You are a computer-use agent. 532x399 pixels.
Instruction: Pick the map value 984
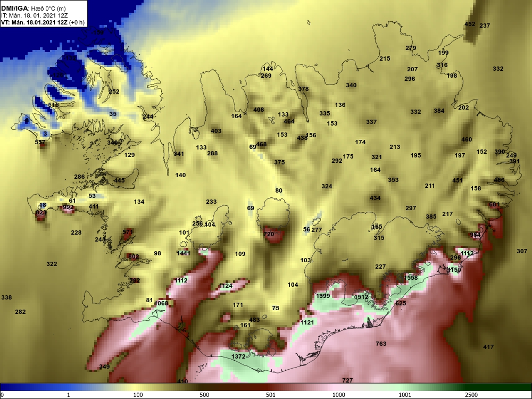pos(475,235)
